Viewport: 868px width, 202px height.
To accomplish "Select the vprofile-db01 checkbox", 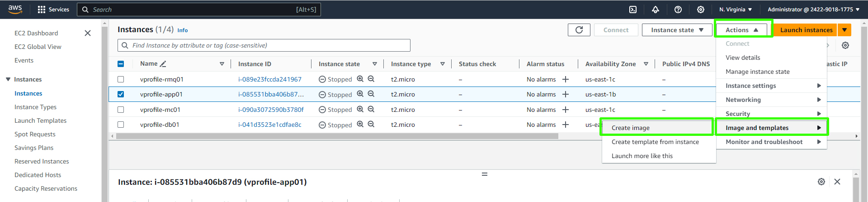I will pyautogui.click(x=121, y=125).
